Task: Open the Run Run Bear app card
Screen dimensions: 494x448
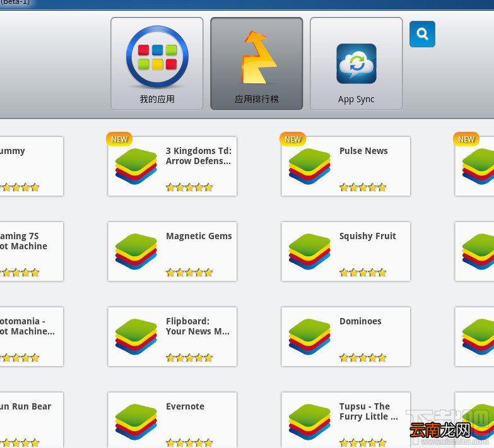Action: (x=32, y=420)
